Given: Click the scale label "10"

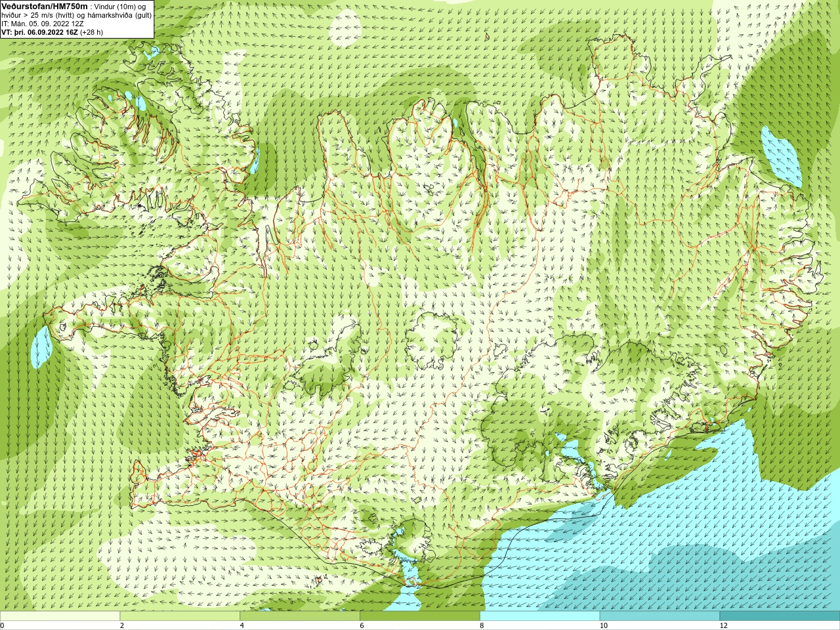Looking at the screenshot, I should [603, 625].
